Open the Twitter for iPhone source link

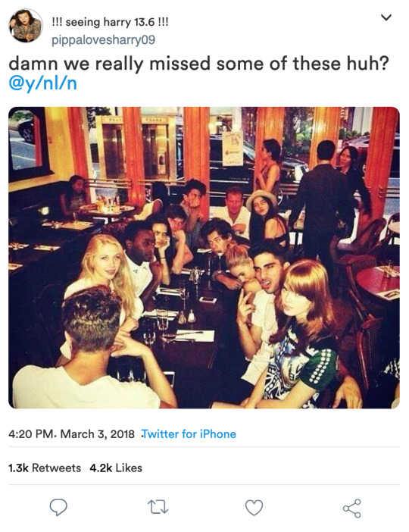pyautogui.click(x=189, y=434)
